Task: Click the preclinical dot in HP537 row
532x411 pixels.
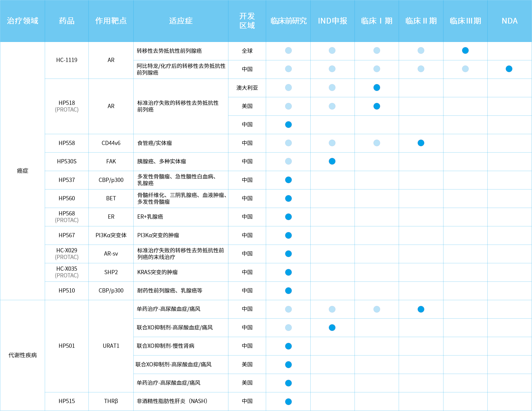Action: click(288, 180)
